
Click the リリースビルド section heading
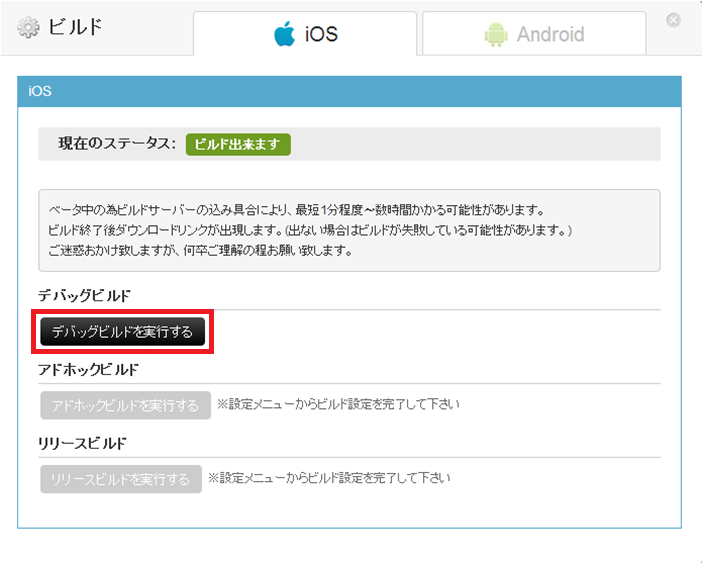coord(82,443)
